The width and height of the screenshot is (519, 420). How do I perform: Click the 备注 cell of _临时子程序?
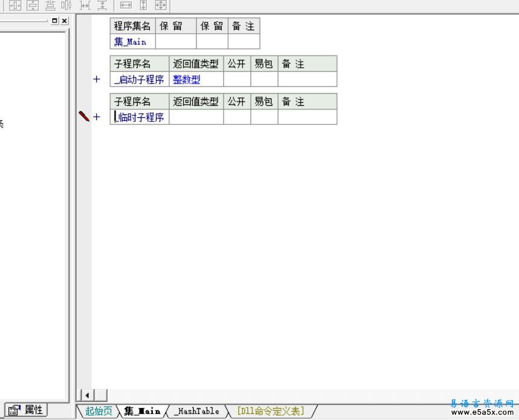coord(307,117)
